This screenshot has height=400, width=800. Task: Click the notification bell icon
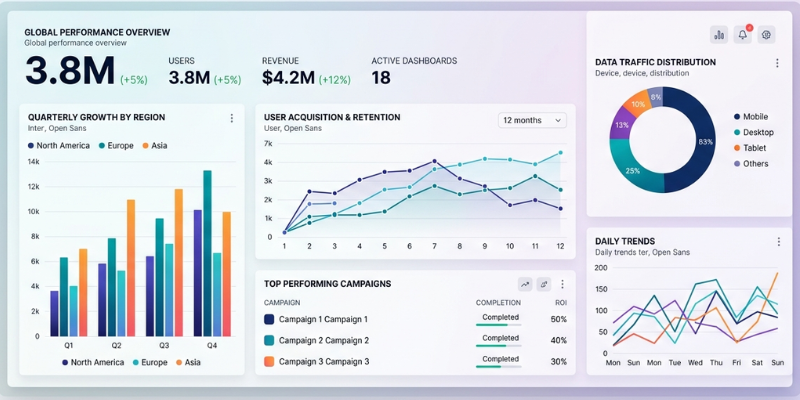743,35
